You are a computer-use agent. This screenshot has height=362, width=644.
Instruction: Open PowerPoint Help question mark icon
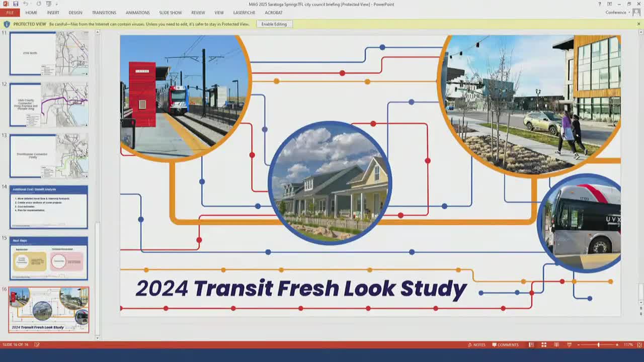pos(599,4)
